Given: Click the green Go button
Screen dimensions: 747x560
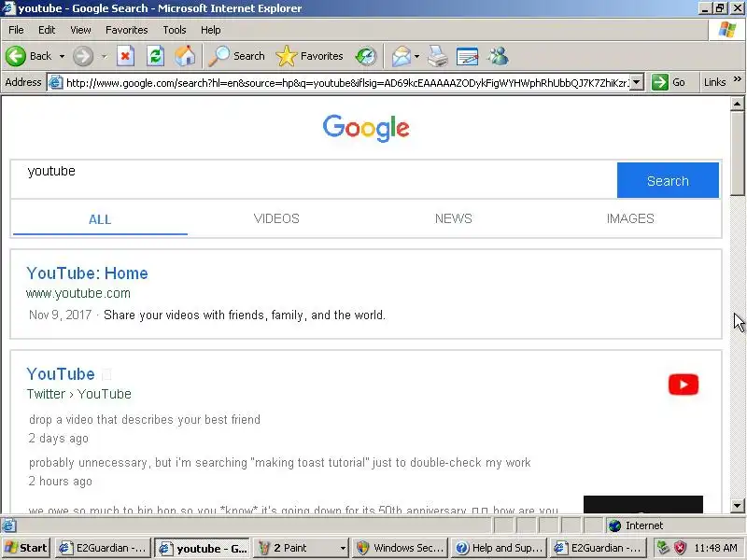Looking at the screenshot, I should pyautogui.click(x=669, y=82).
